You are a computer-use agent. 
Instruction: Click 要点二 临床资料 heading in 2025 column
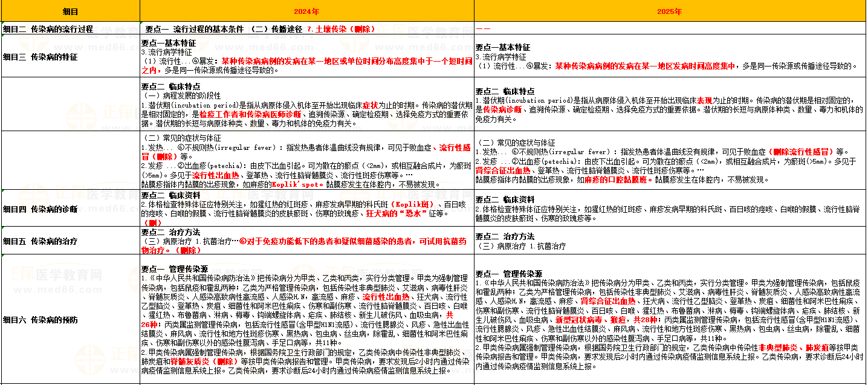point(505,199)
